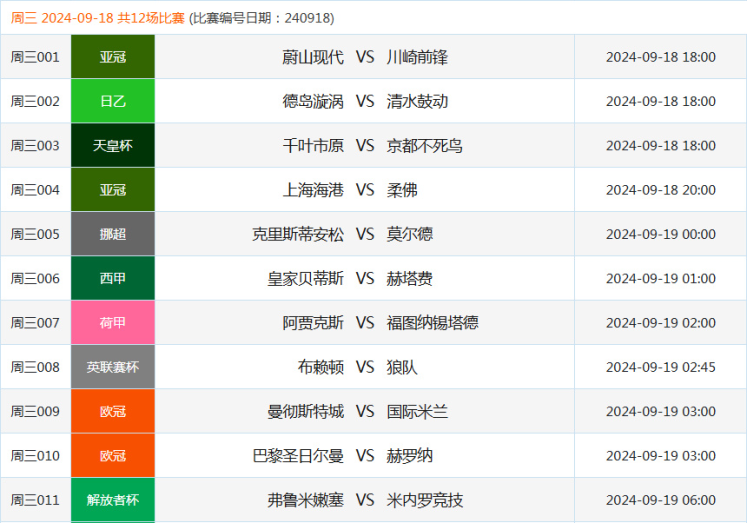Click the time 2024-09-19 00:00
The height and width of the screenshot is (523, 747).
pyautogui.click(x=661, y=234)
